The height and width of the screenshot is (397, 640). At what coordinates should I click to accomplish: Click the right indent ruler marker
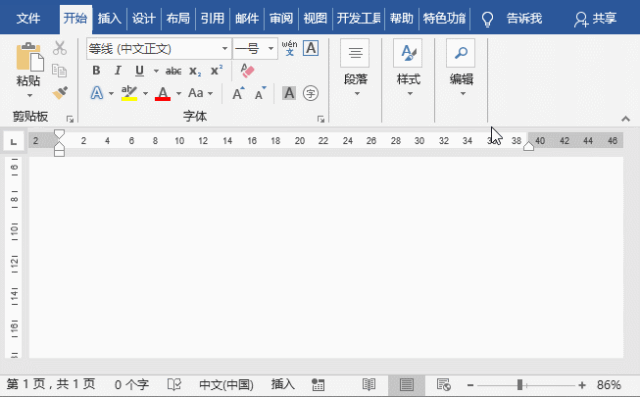(x=529, y=146)
